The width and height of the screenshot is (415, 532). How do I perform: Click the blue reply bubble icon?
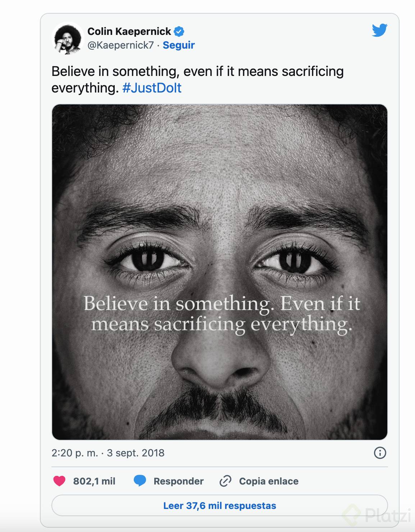[x=140, y=481]
